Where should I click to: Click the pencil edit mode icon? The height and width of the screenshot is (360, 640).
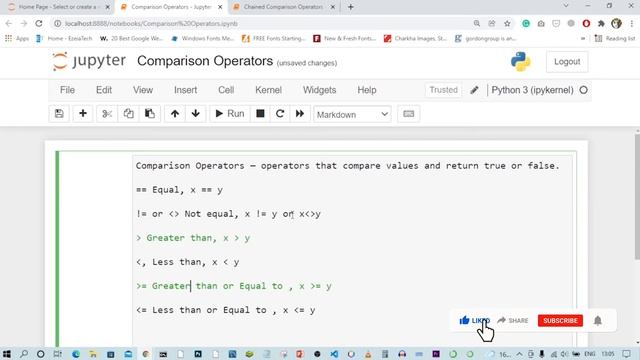click(474, 90)
